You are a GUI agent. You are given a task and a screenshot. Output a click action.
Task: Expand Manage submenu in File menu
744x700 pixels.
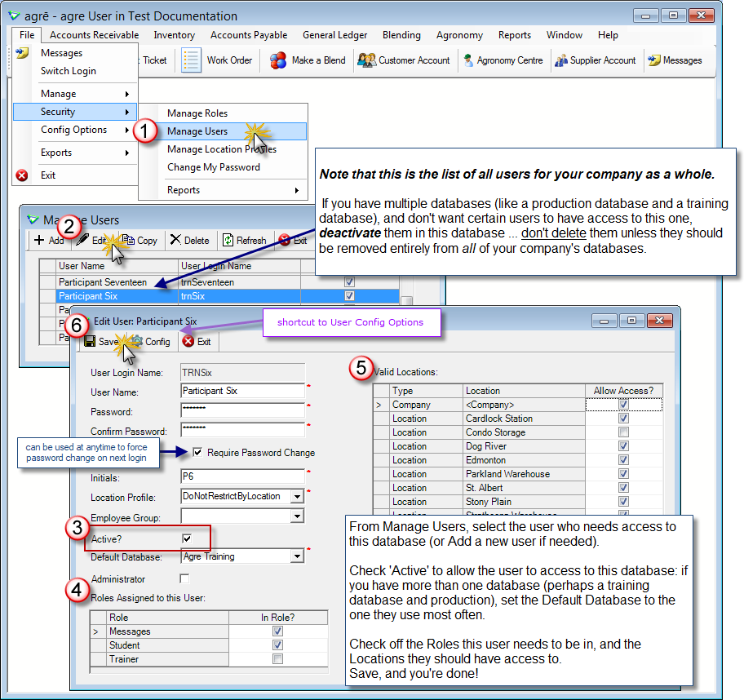point(127,94)
